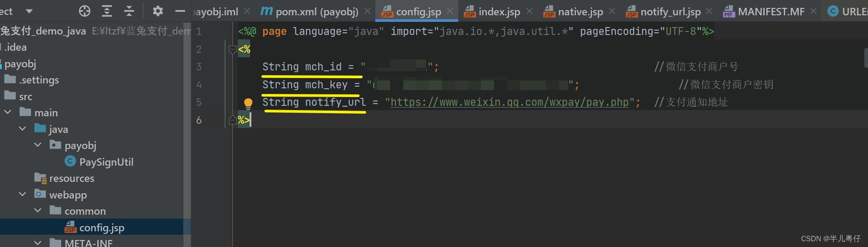The width and height of the screenshot is (868, 247).
Task: Click the yellow lightbulb intention icon
Action: point(248,103)
